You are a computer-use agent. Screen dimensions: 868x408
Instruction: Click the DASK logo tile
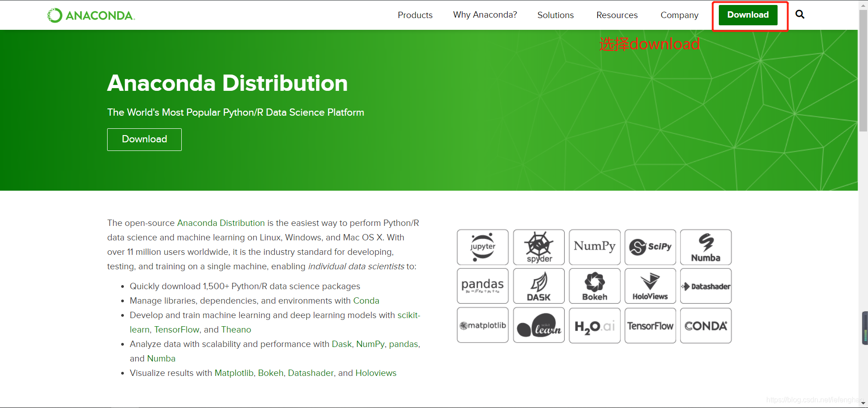[539, 286]
